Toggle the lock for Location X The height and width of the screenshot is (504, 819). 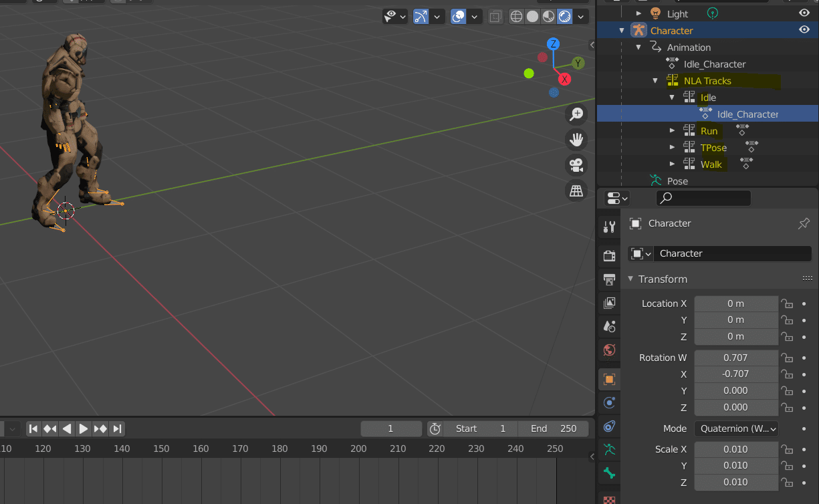point(788,303)
